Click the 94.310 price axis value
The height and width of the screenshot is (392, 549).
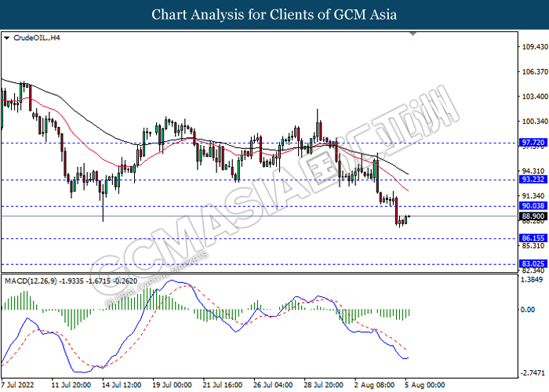point(533,171)
